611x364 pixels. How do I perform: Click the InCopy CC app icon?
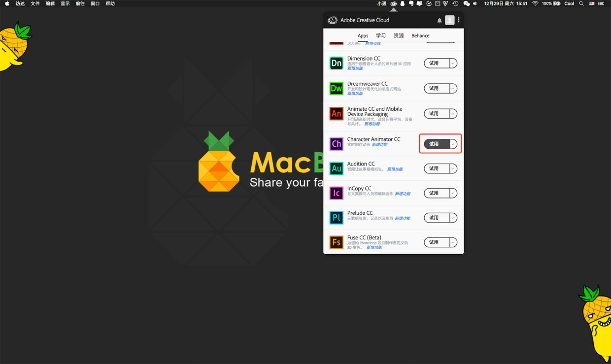pyautogui.click(x=337, y=193)
